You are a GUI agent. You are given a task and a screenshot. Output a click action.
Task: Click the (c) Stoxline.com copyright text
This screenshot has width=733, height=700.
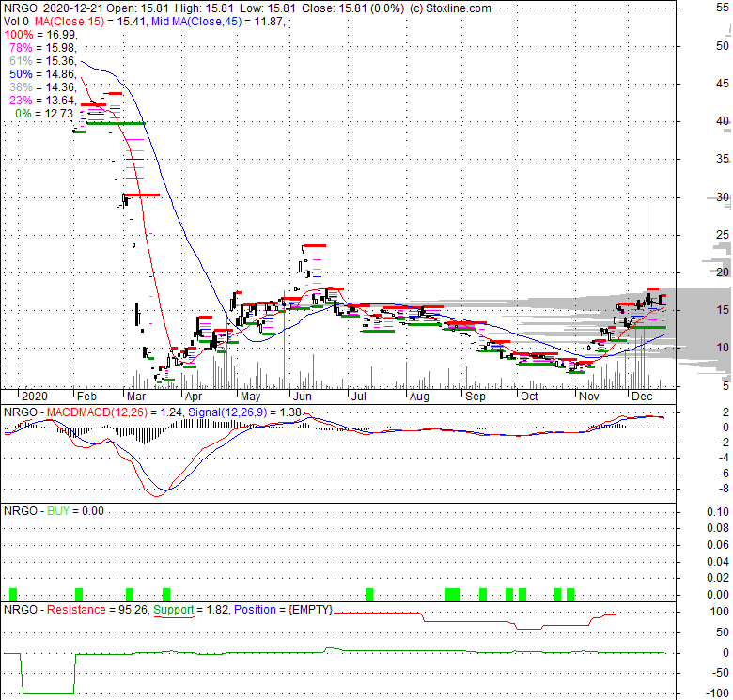coord(450,8)
